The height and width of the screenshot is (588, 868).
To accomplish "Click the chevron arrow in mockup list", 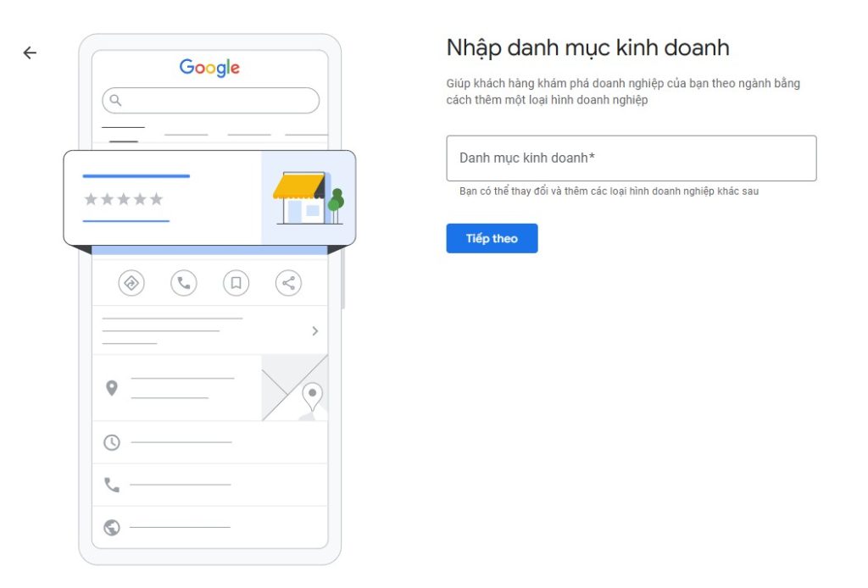I will pyautogui.click(x=315, y=330).
